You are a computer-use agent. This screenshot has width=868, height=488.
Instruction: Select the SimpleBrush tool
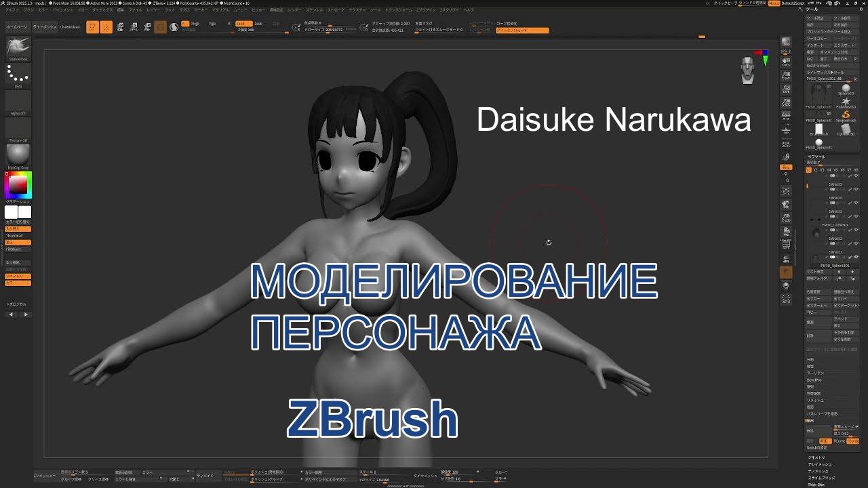[x=846, y=115]
